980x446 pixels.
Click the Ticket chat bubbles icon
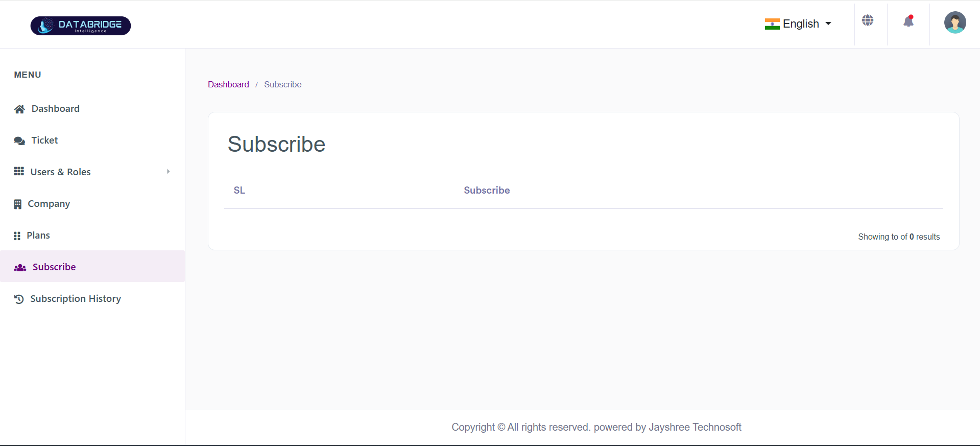point(19,140)
